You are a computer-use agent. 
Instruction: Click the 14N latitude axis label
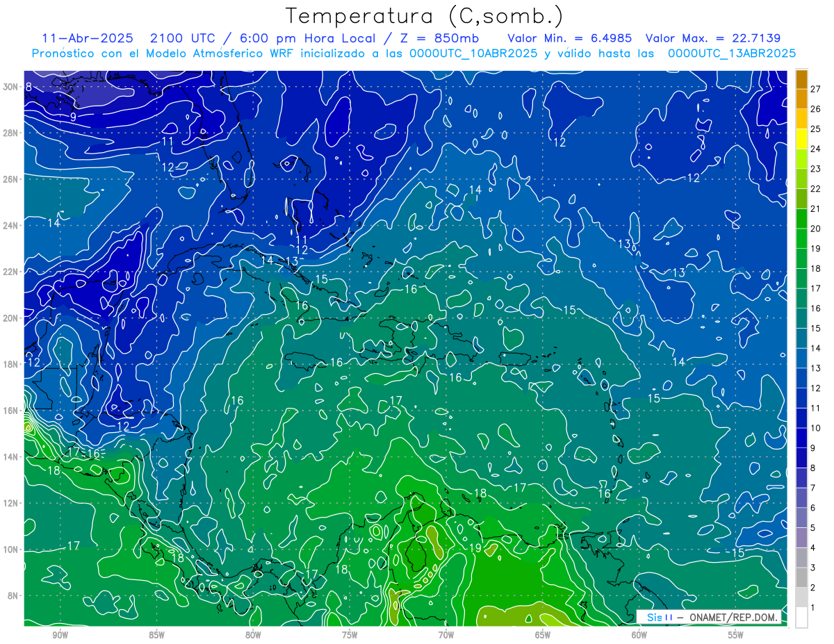pyautogui.click(x=11, y=457)
